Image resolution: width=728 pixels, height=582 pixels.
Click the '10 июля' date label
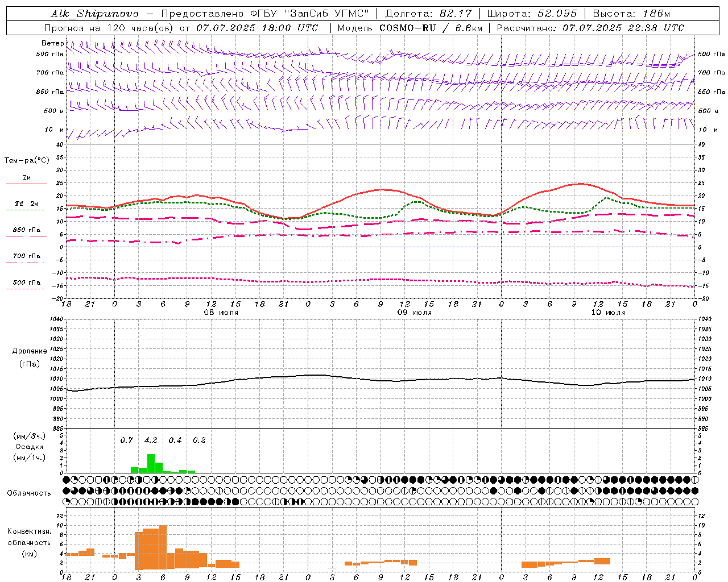[x=608, y=313]
